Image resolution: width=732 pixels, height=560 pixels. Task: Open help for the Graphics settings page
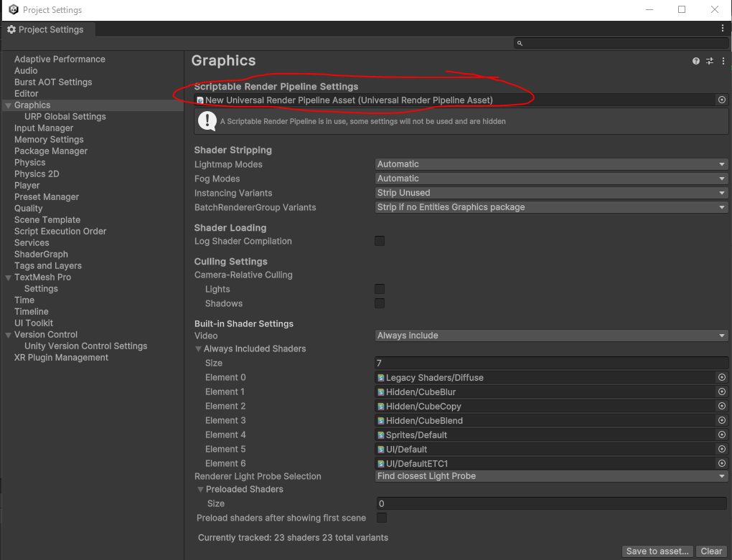point(695,61)
